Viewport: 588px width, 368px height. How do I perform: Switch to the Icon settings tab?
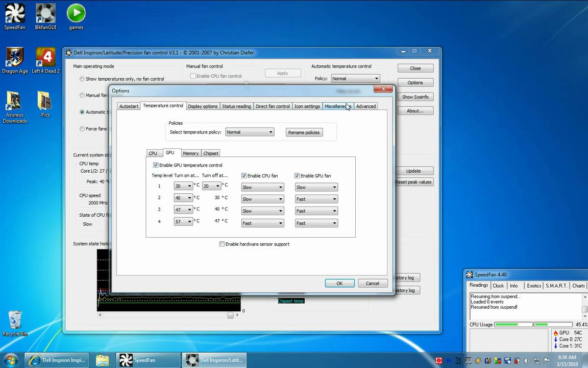(307, 106)
